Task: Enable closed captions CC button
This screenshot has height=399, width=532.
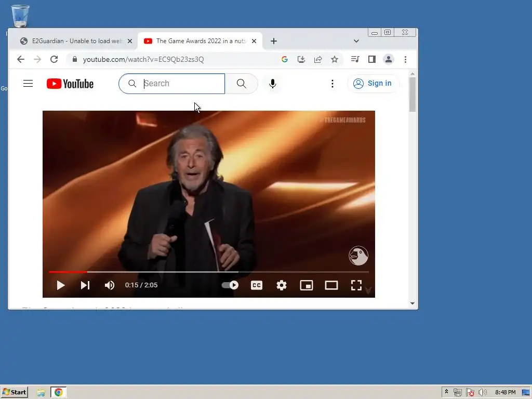Action: click(x=257, y=285)
